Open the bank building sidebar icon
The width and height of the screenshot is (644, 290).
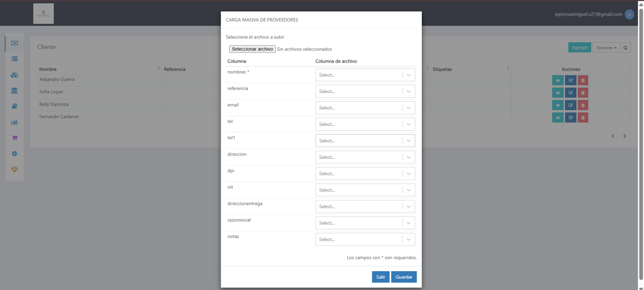pos(14,91)
